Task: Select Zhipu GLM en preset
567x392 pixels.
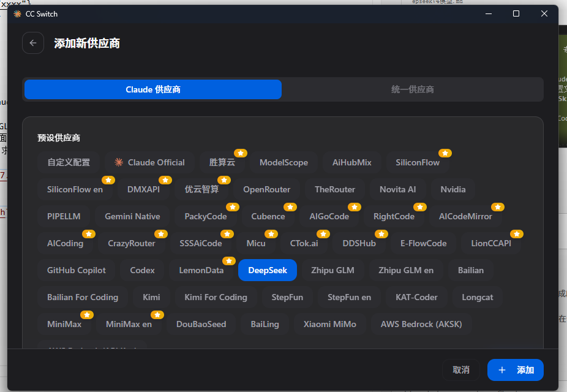Action: [x=406, y=270]
